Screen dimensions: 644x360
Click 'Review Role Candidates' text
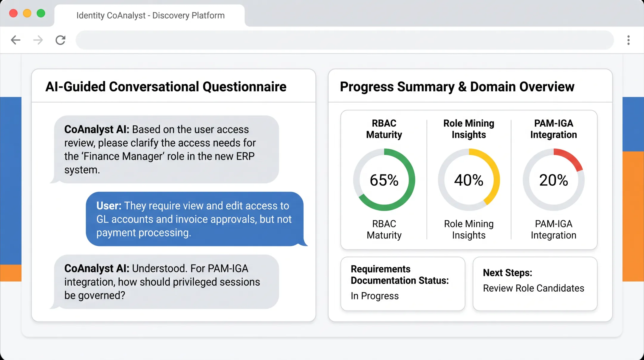[x=533, y=288]
